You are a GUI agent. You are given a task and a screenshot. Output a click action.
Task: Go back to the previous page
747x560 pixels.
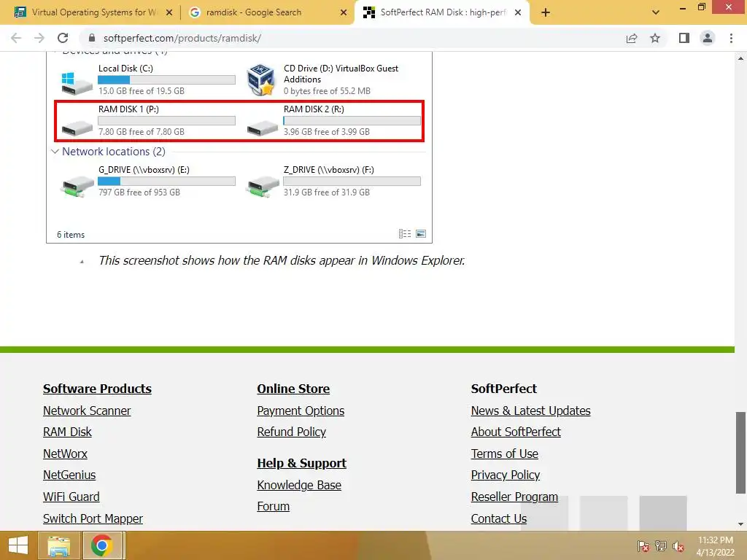(x=16, y=38)
